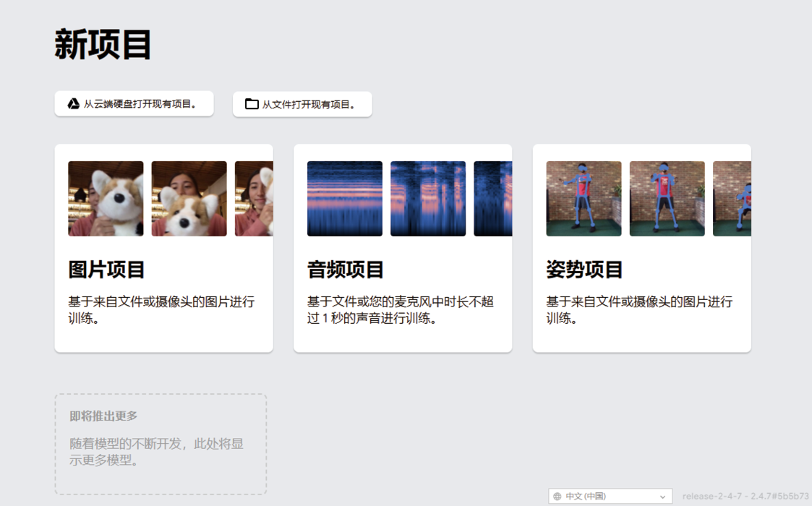This screenshot has height=506, width=812.
Task: Expand the 中文 (中国) language dropdown
Action: coord(610,497)
